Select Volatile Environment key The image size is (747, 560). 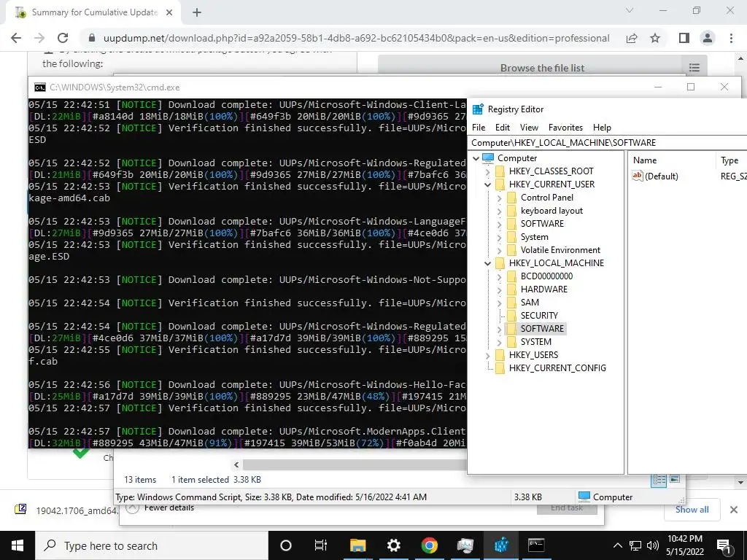(x=560, y=250)
